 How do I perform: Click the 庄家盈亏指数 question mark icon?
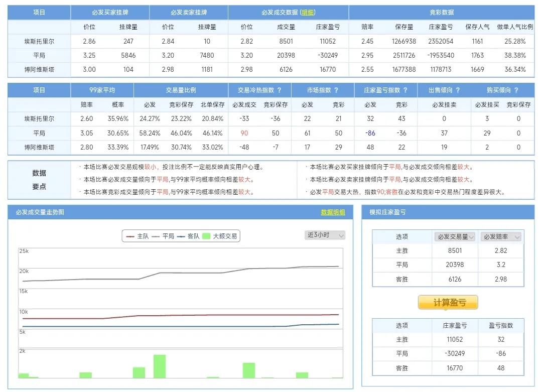coord(406,89)
